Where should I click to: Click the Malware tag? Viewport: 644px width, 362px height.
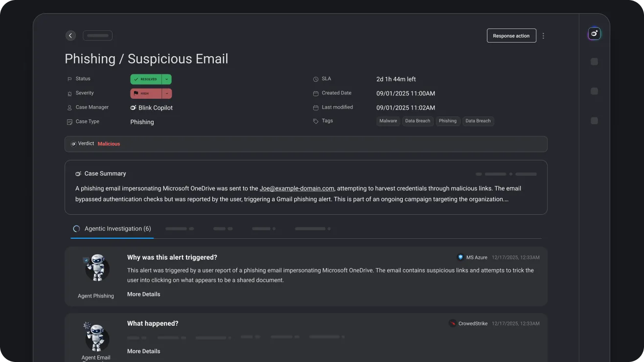coord(388,121)
